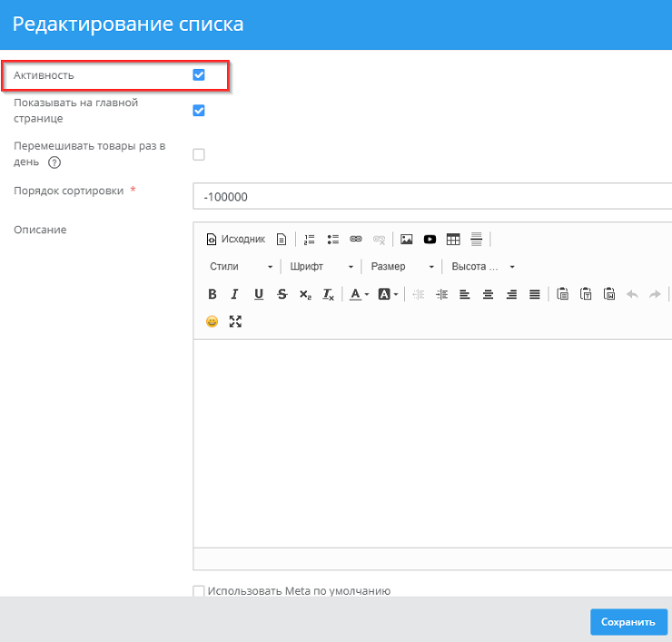Insert a table using the table icon

453,240
